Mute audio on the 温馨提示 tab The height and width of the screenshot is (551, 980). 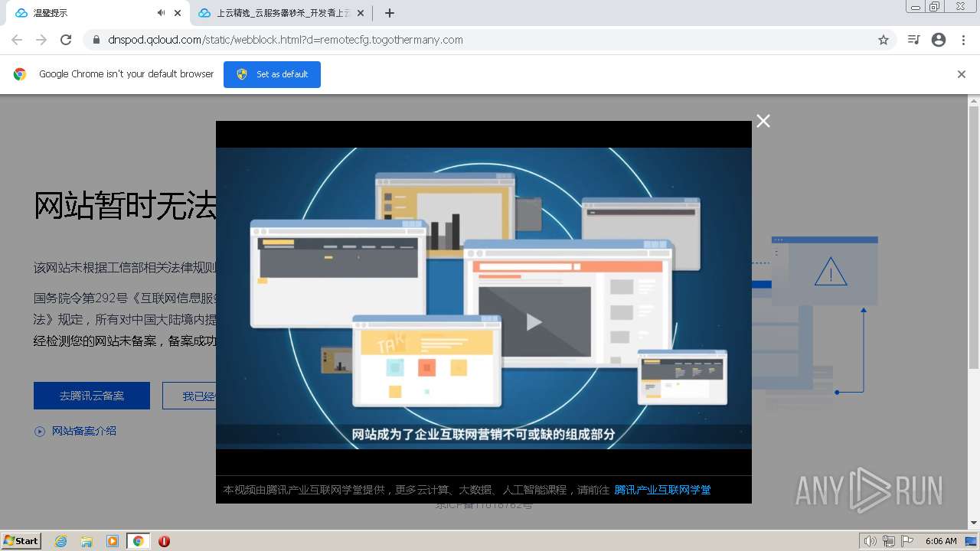coord(161,13)
